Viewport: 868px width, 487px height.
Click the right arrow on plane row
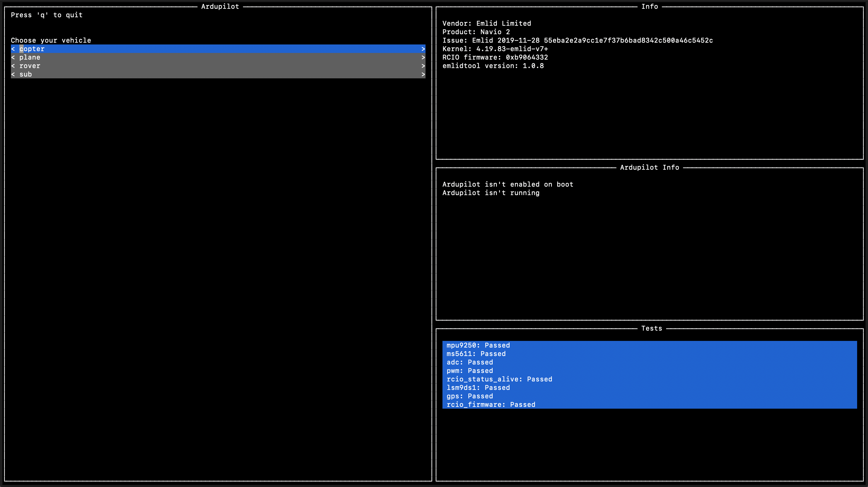tap(423, 57)
